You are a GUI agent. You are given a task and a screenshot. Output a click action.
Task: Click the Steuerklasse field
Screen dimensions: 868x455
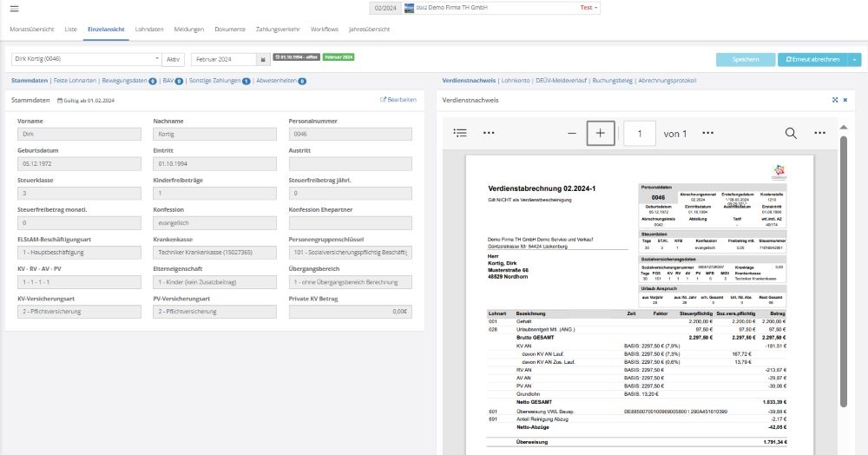(79, 193)
